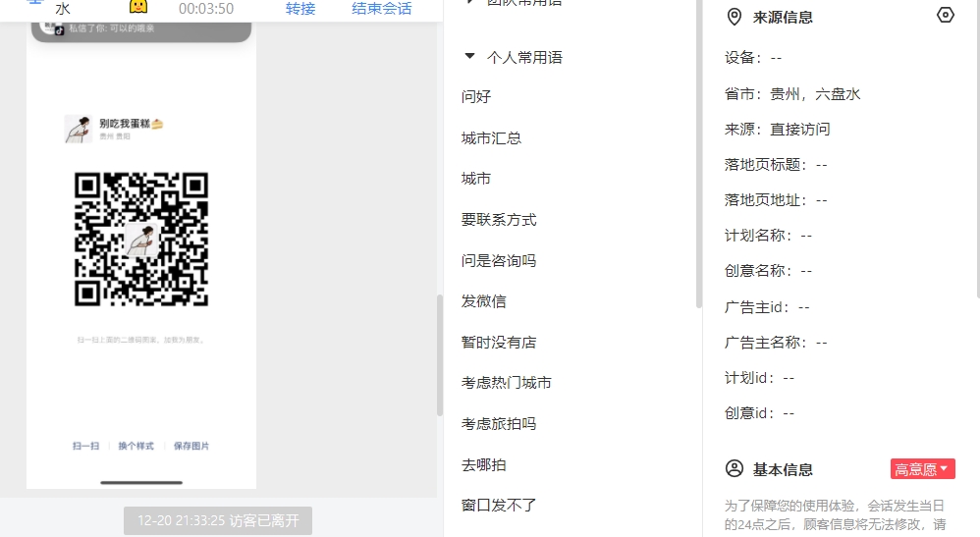
Task: Open the QR code image in chat
Action: coord(141,240)
